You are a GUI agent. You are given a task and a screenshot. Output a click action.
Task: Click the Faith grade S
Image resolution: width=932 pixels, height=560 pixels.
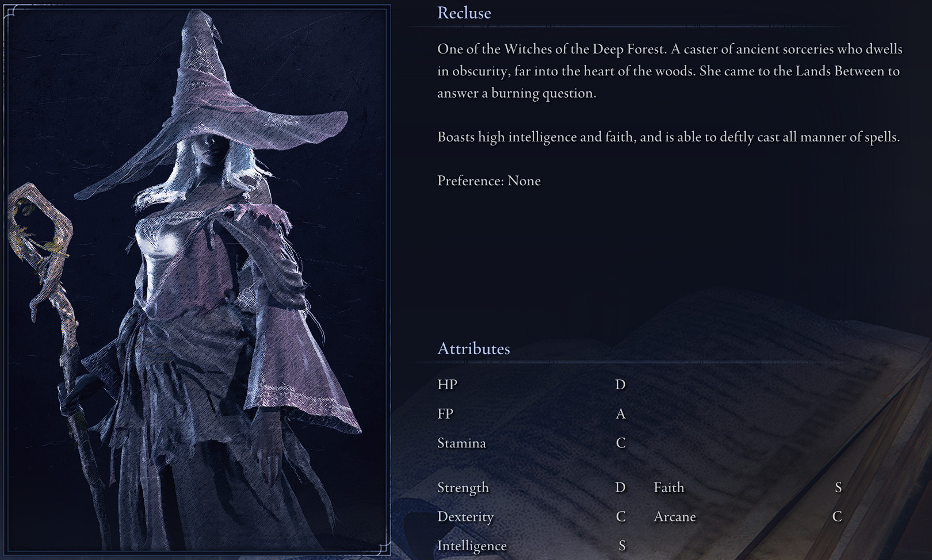(x=838, y=487)
